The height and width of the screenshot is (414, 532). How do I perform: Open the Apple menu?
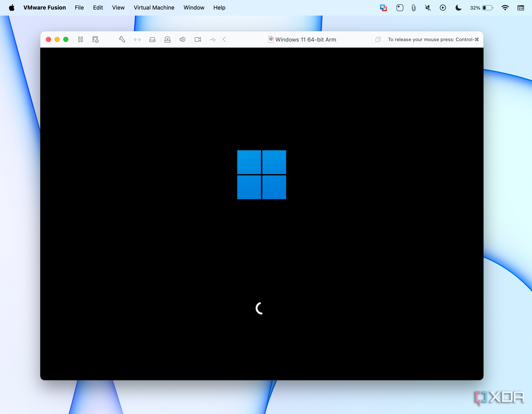12,8
